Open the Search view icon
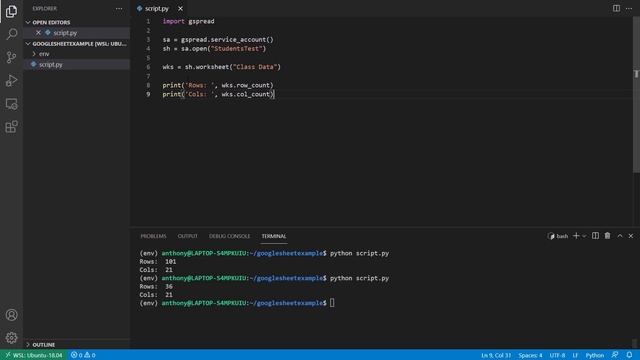Screen dimensions: 640x360 (x=11, y=34)
